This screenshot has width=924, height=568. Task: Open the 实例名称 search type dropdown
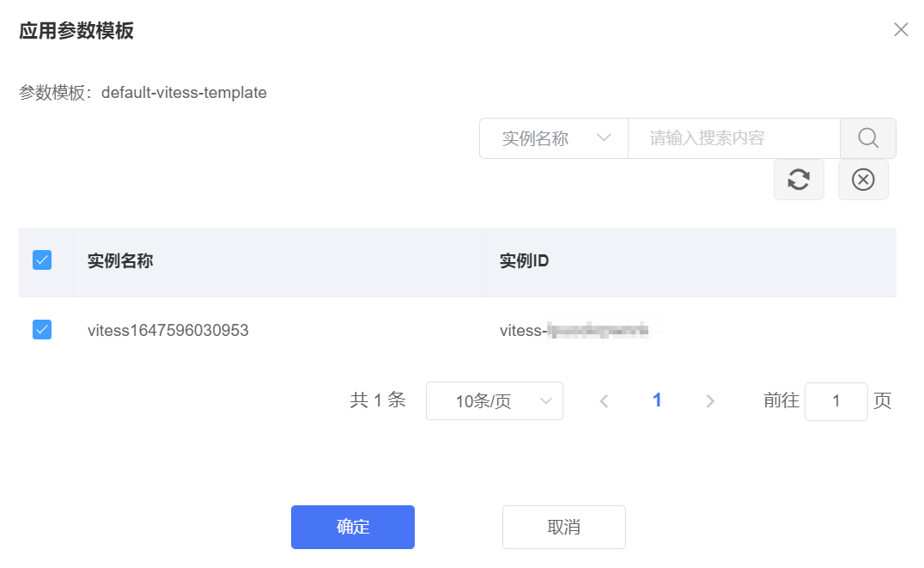tap(554, 138)
